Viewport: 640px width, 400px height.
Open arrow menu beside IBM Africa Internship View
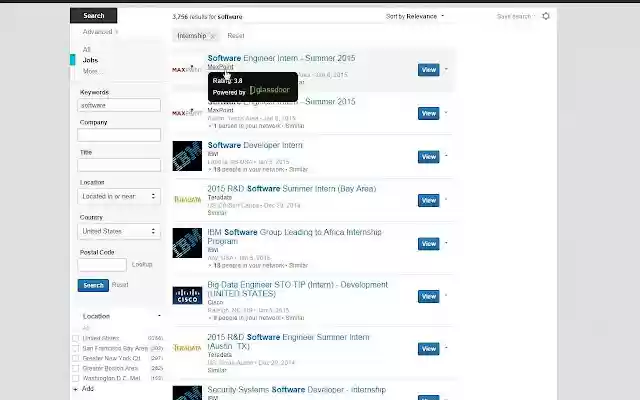446,243
